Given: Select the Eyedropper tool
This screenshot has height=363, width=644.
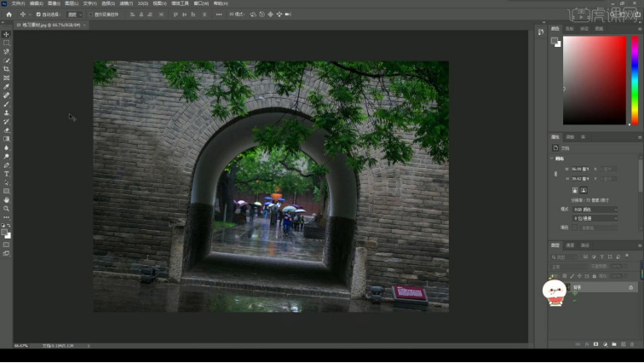Looking at the screenshot, I should (6, 87).
